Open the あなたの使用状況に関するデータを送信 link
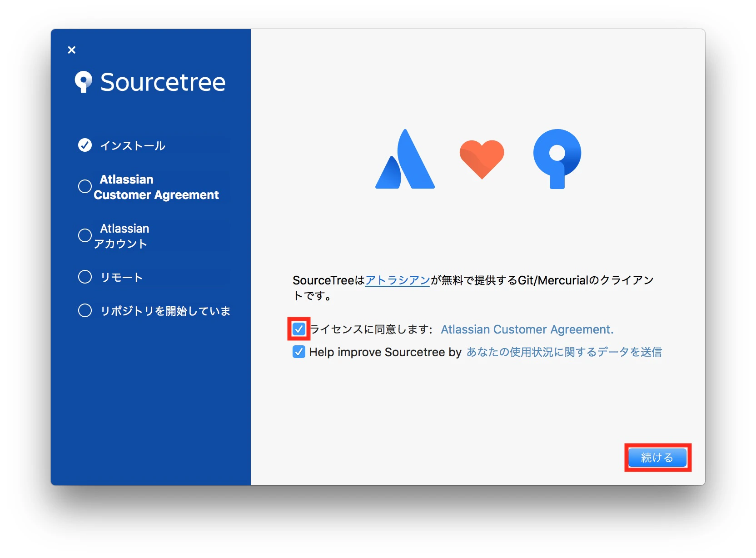 [x=564, y=352]
